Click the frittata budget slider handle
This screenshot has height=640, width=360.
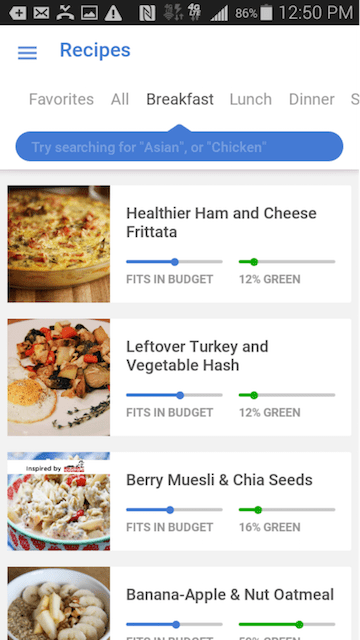(x=175, y=262)
